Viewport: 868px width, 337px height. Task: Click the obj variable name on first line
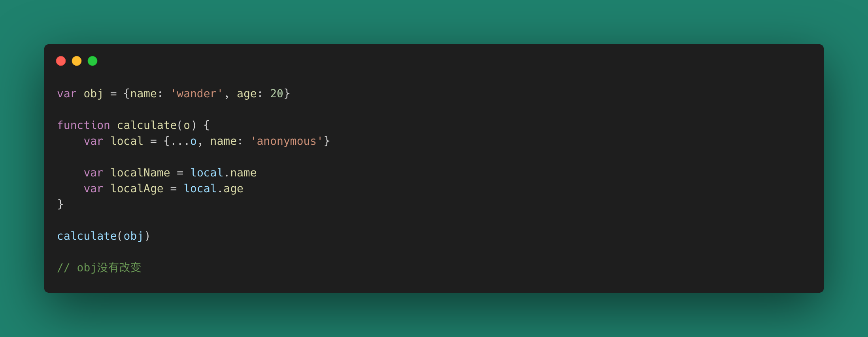click(93, 94)
